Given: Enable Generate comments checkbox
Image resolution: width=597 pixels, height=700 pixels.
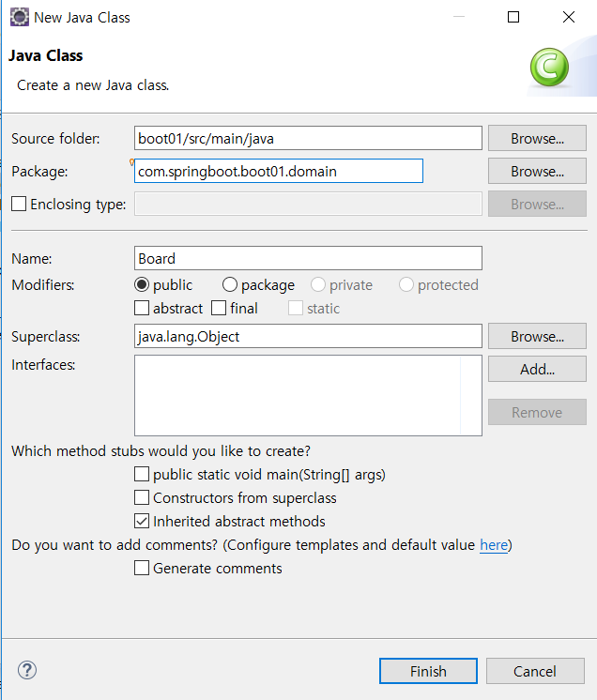Looking at the screenshot, I should pos(142,568).
